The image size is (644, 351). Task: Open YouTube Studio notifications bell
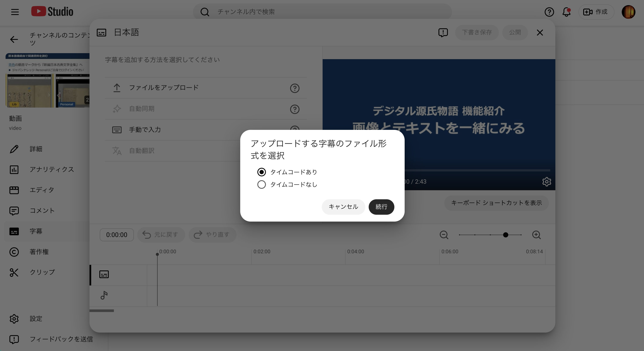[x=566, y=12]
